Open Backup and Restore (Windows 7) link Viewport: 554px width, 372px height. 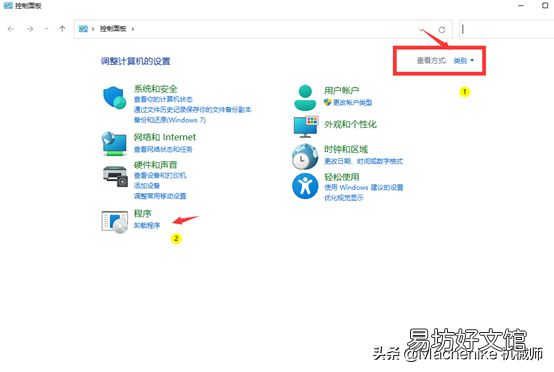(x=170, y=120)
